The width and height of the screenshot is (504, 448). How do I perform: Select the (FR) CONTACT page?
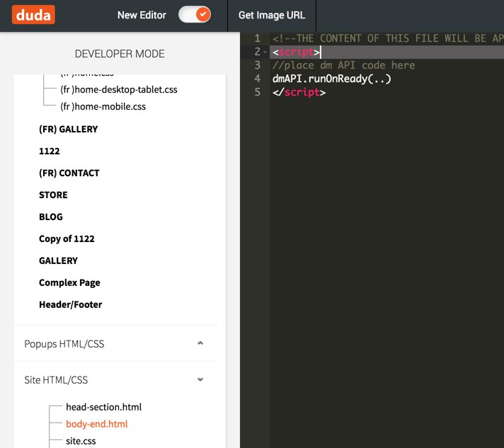69,173
